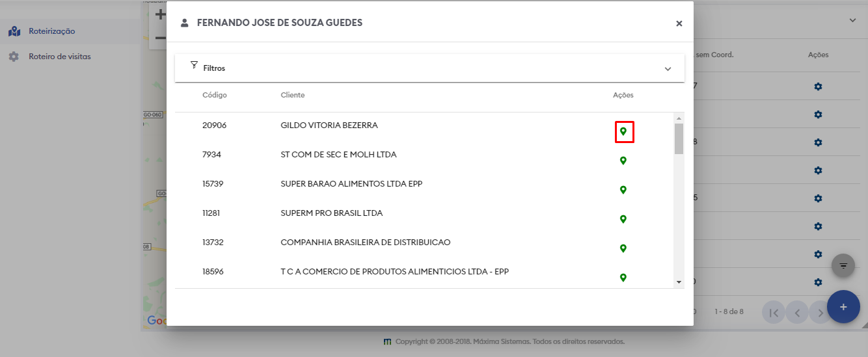
Task: Close the FERNANDO JOSE DE SOUZA GUEDES dialog
Action: coord(679,23)
